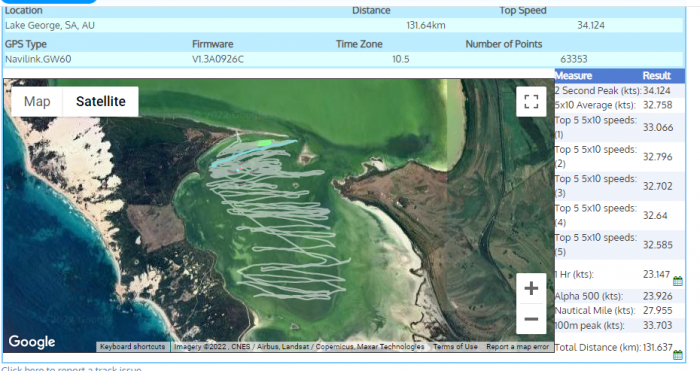Click the Lake George location value
Image resolution: width=700 pixels, height=371 pixels.
point(50,25)
